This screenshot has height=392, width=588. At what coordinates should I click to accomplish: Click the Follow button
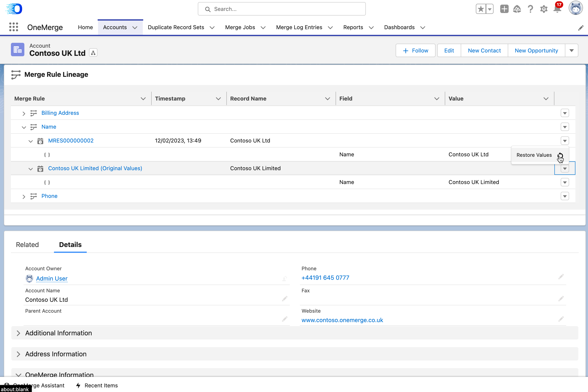tap(415, 51)
